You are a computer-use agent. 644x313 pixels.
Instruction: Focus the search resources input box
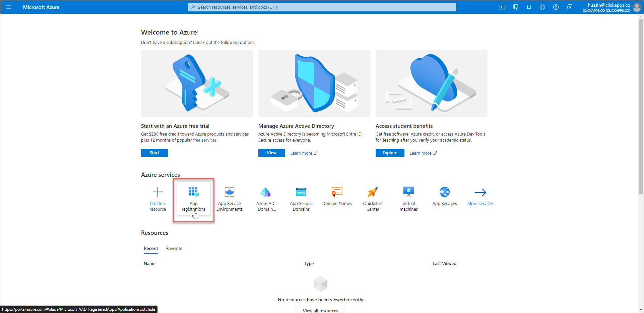coord(322,7)
